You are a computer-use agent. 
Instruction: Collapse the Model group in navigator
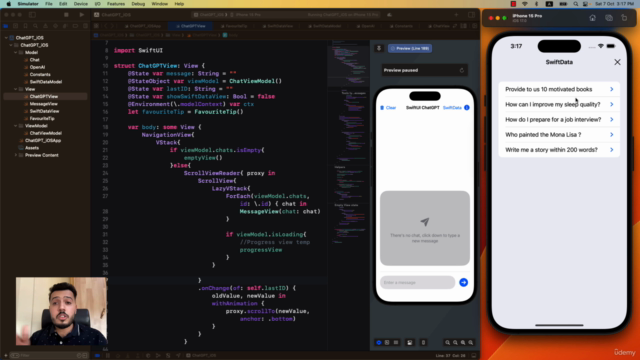tap(16, 52)
